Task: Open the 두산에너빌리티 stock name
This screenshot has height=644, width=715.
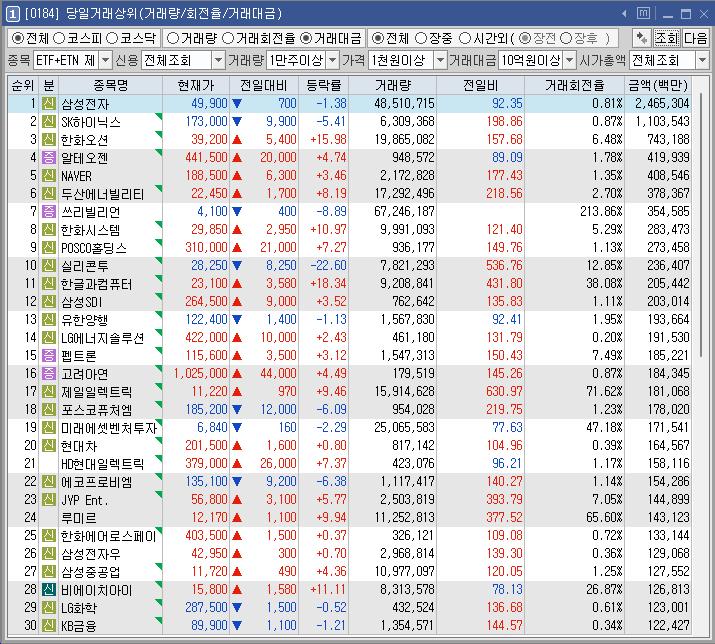Action: [103, 194]
